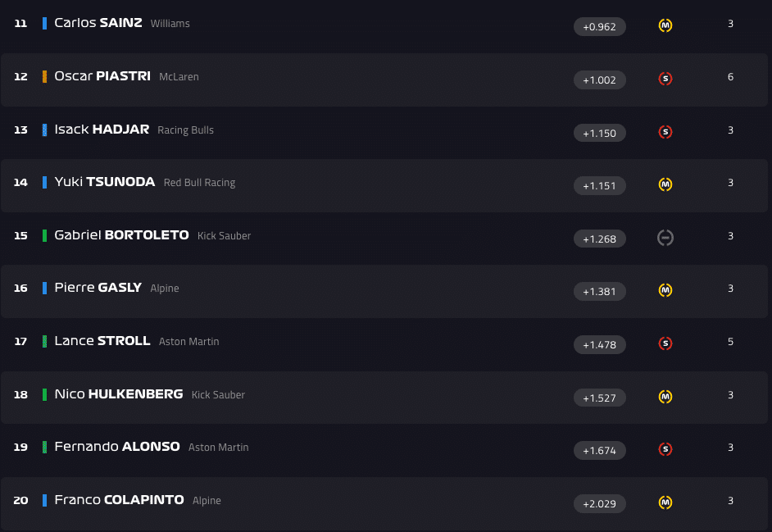
Task: Click Racing Bulls team label for Hadjar
Action: [x=185, y=130]
